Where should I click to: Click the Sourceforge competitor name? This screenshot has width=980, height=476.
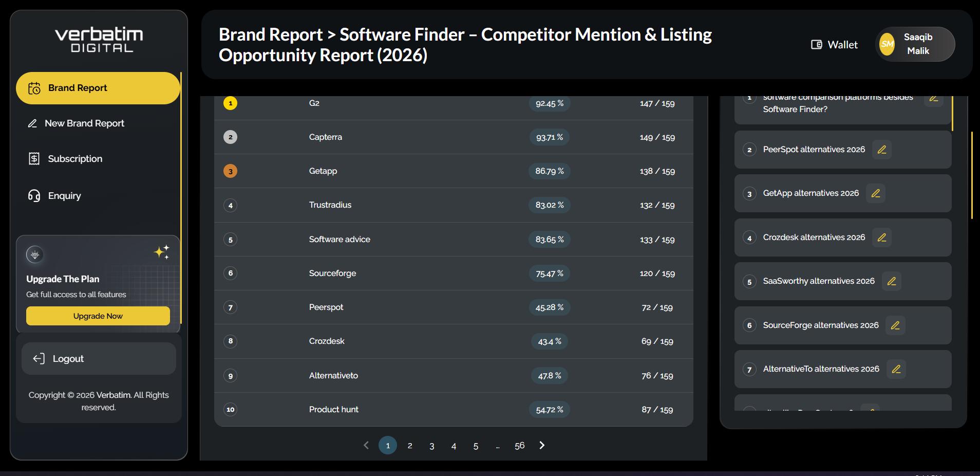click(x=332, y=273)
